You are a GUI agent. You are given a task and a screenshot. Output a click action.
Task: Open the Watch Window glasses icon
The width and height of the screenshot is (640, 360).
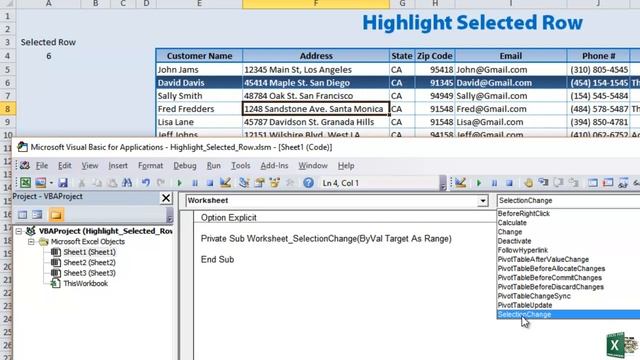(x=623, y=183)
